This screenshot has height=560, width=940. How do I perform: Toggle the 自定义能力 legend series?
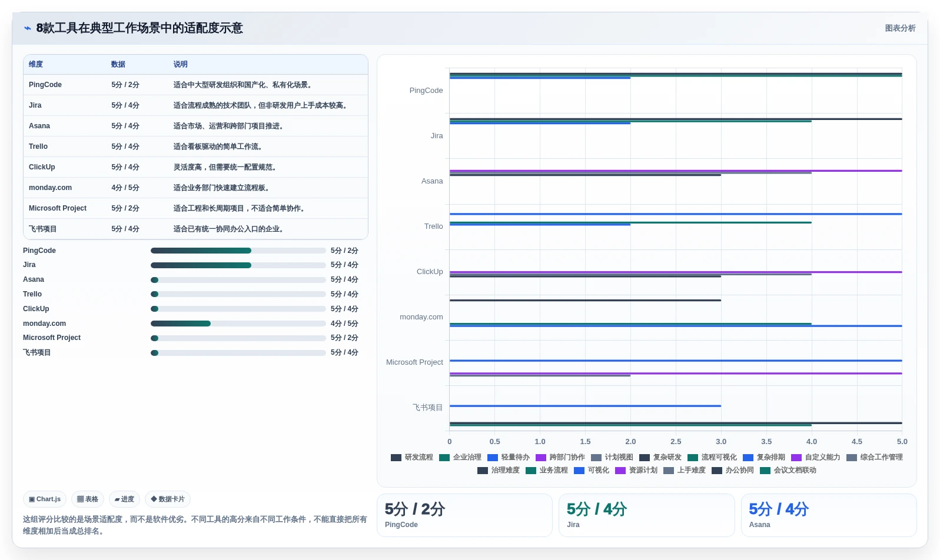[816, 458]
